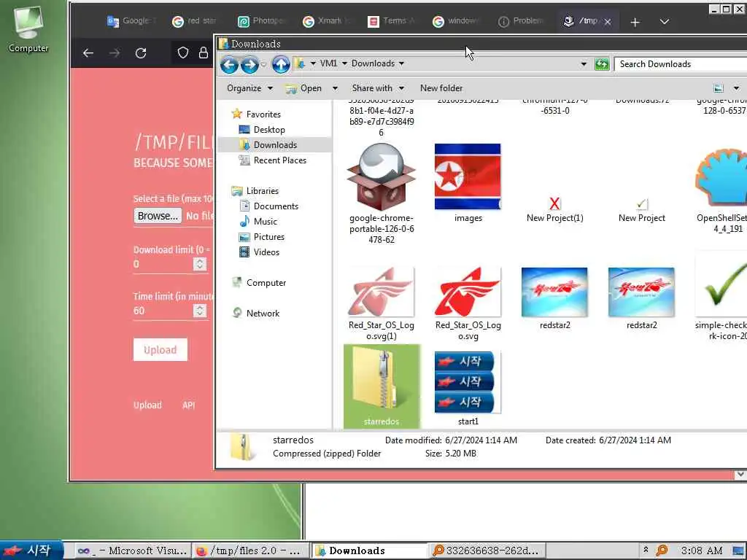Switch to the Xmark browser tab
This screenshot has height=560, width=747.
(328, 21)
